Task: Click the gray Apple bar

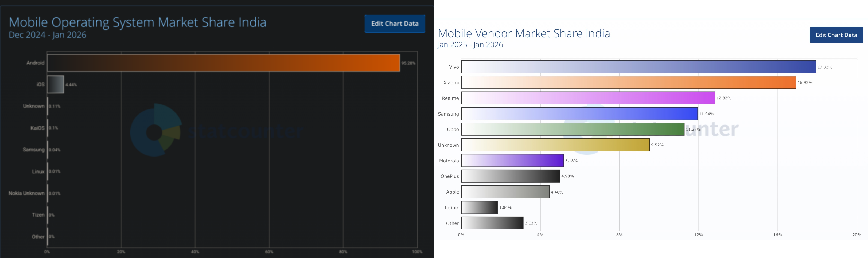Action: pyautogui.click(x=505, y=192)
